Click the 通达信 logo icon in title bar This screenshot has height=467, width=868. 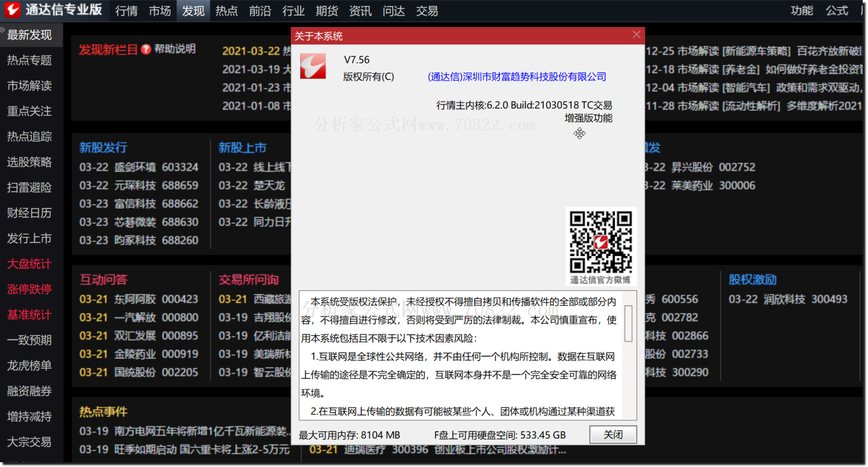12,10
